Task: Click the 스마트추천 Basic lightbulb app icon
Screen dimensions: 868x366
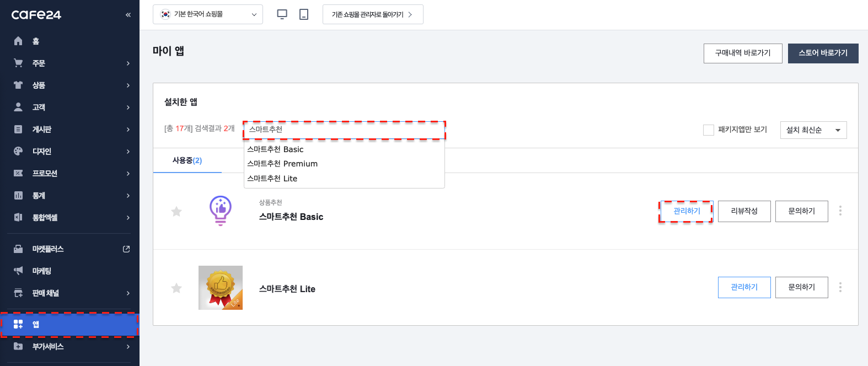Action: click(221, 211)
